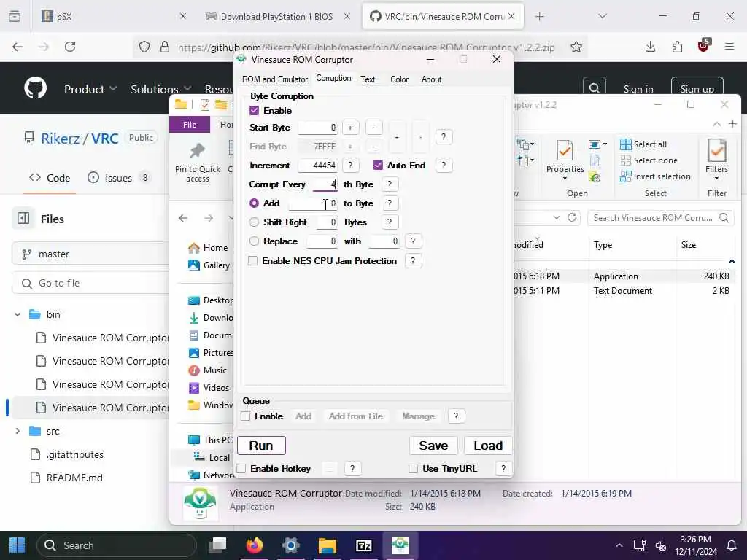Click Select none in Explorer ribbon
The image size is (747, 560).
pos(649,160)
